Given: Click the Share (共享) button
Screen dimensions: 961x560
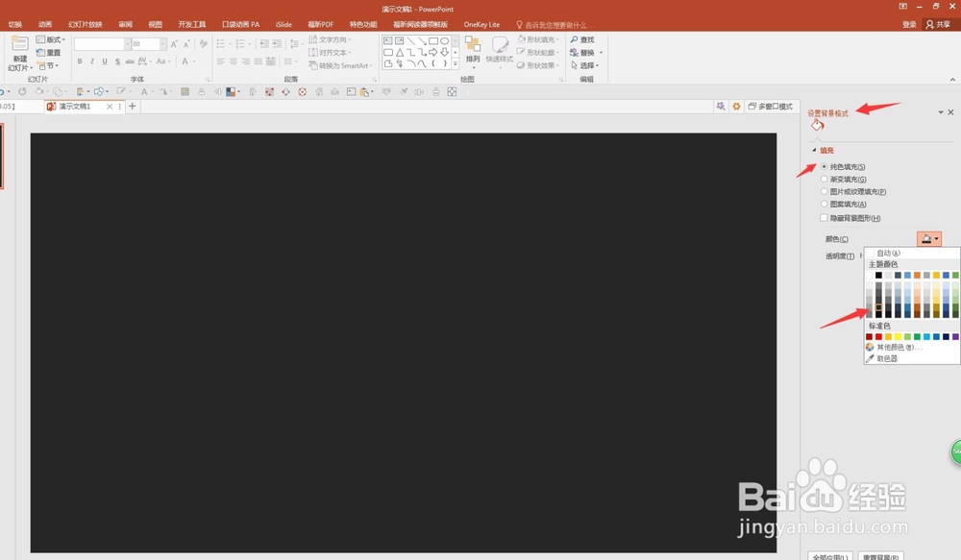Looking at the screenshot, I should pos(938,25).
